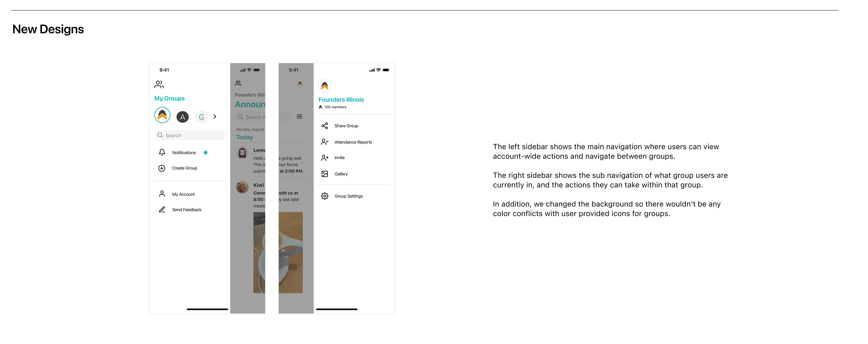Click Kiwi's profile avatar in the feed

[242, 188]
